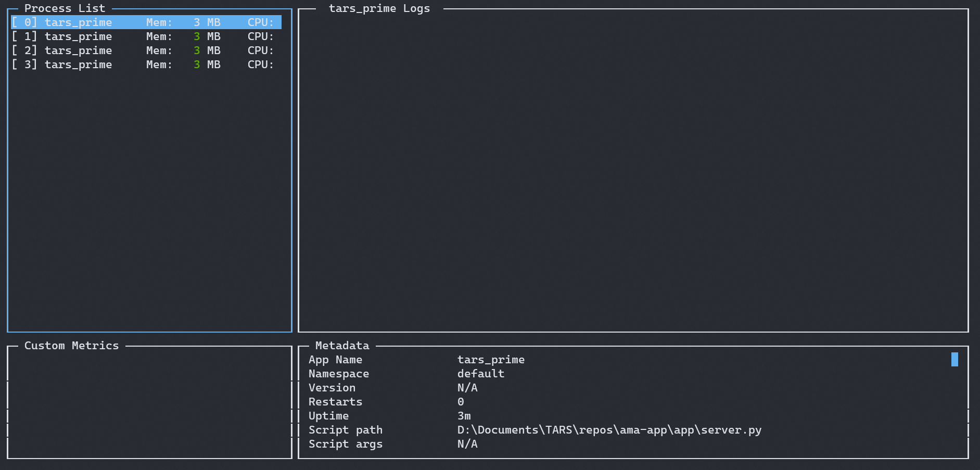Screen dimensions: 980x470
Task: Select process [ 2] tars_prime
Action: coord(78,50)
